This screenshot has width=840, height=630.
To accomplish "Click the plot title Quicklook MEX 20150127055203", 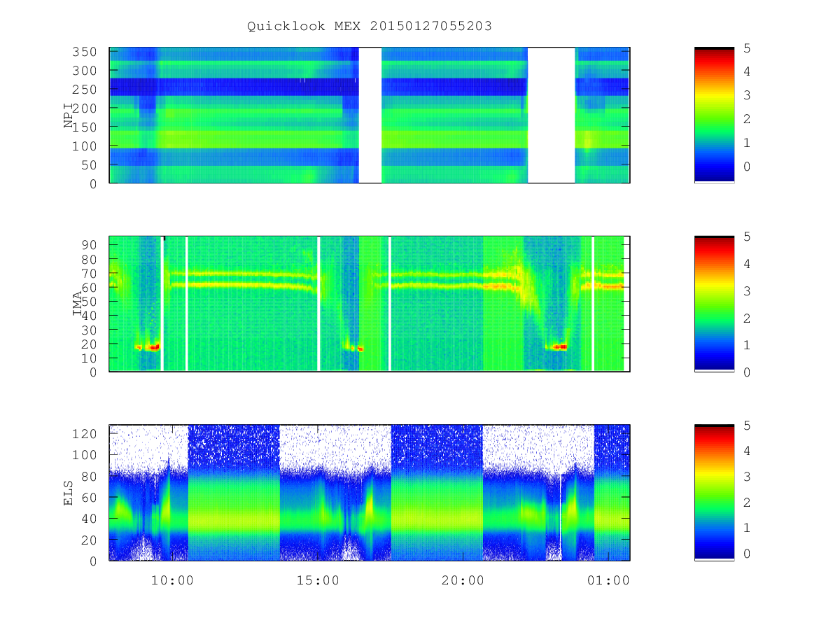I will (370, 27).
